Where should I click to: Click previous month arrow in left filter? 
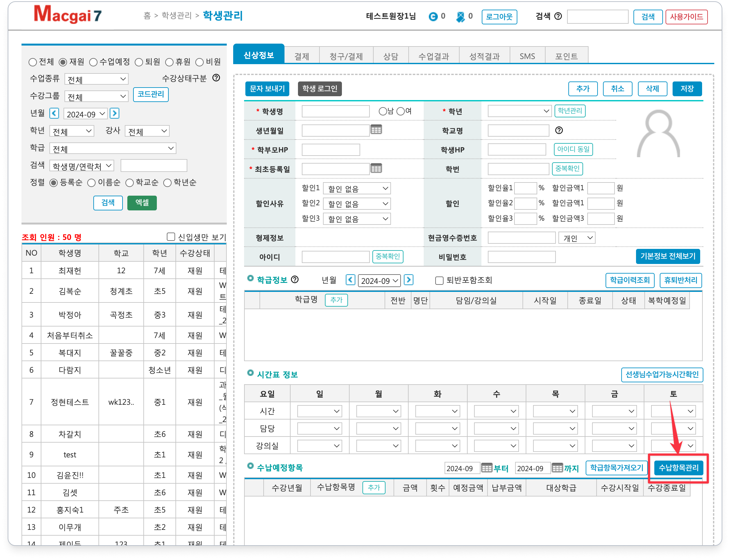pos(54,114)
